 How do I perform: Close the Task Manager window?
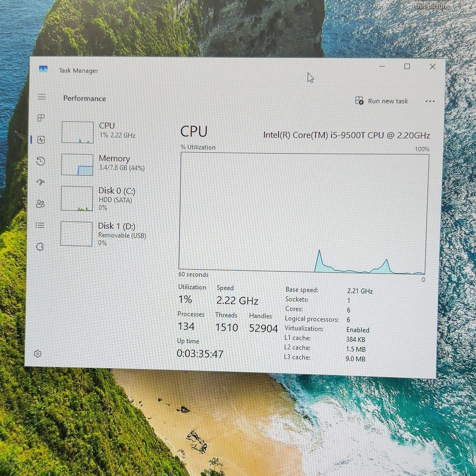[433, 67]
